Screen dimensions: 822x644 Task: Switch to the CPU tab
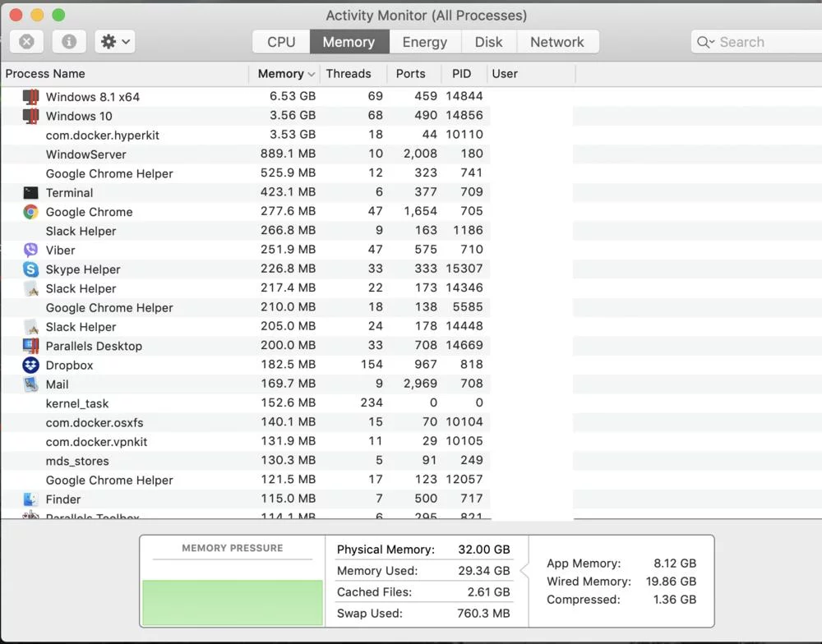(x=279, y=41)
